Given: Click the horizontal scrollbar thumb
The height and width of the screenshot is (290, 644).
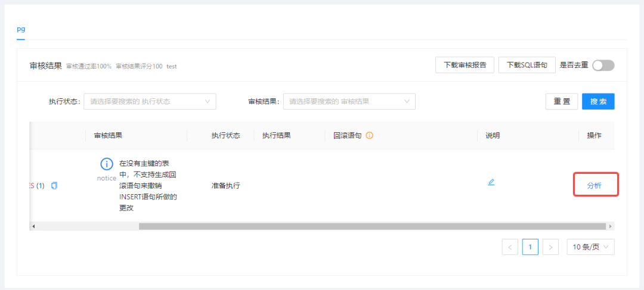Looking at the screenshot, I should coord(372,226).
